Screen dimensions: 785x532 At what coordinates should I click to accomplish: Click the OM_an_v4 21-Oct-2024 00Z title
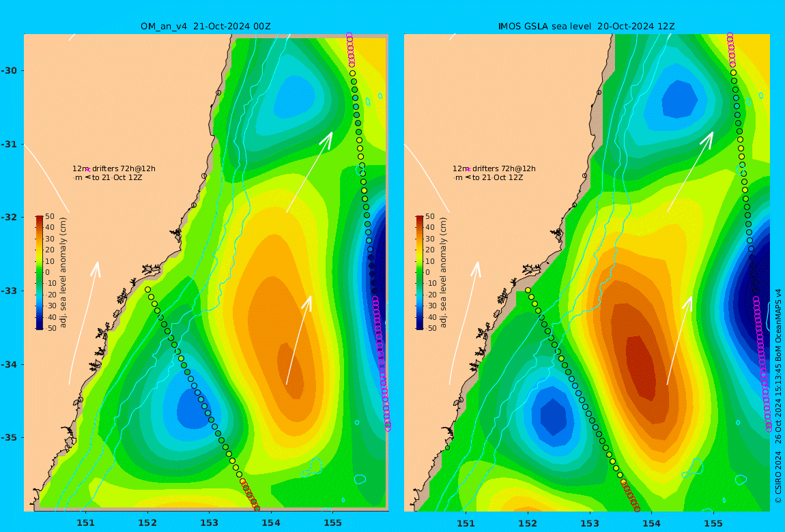(205, 27)
